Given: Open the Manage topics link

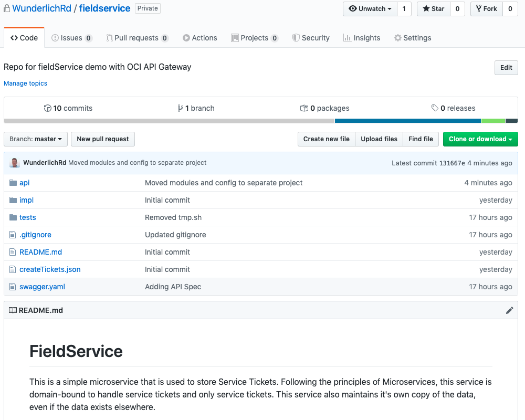Looking at the screenshot, I should (25, 83).
